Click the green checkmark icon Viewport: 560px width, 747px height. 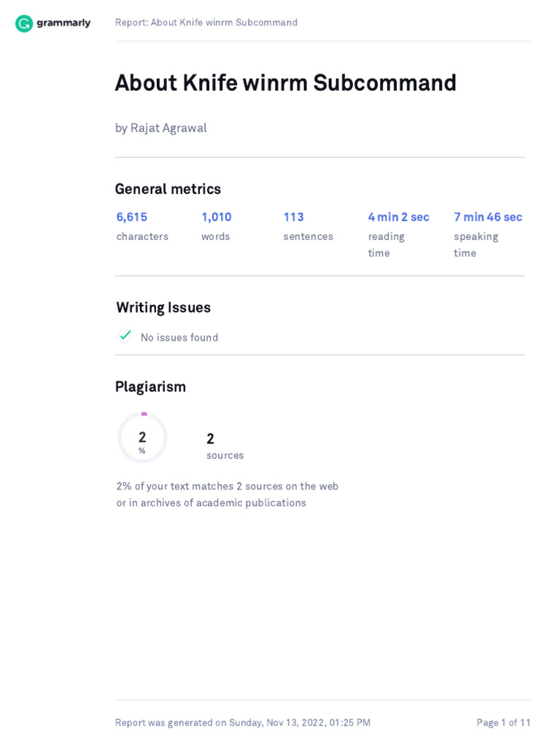[x=125, y=336]
